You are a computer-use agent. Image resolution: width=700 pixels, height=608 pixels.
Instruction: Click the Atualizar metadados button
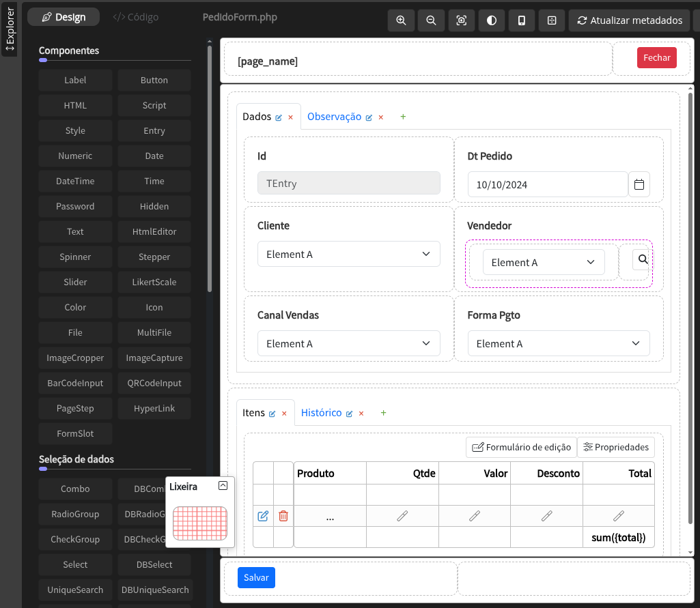click(629, 20)
